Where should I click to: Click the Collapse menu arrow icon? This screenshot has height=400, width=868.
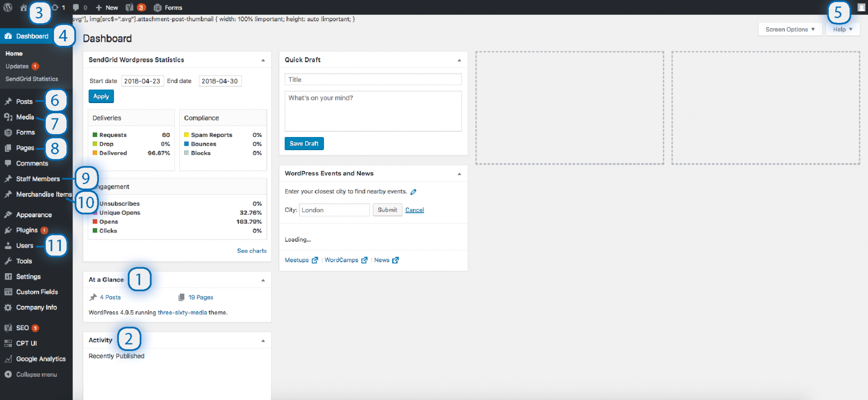(8, 374)
